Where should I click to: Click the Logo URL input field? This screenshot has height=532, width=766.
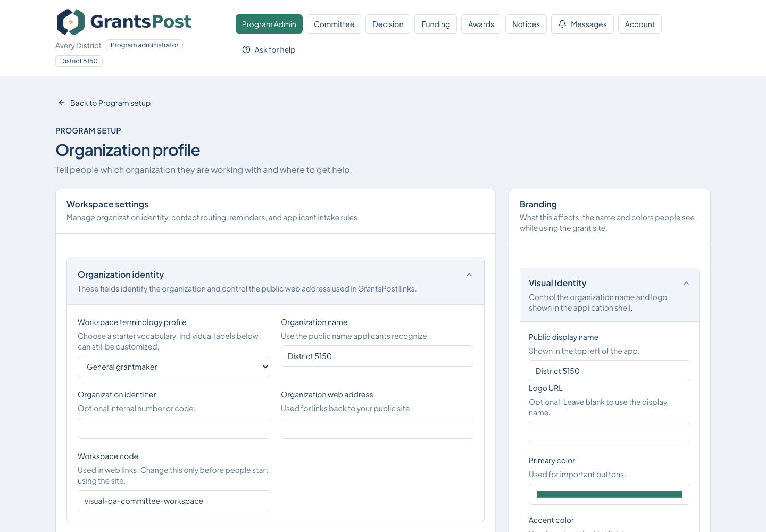click(x=610, y=433)
